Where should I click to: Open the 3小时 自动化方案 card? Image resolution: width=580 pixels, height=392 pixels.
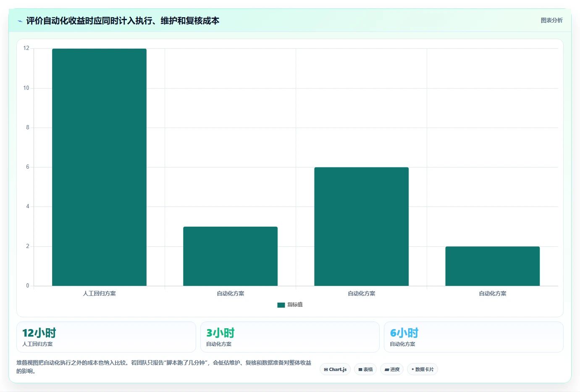pyautogui.click(x=290, y=337)
